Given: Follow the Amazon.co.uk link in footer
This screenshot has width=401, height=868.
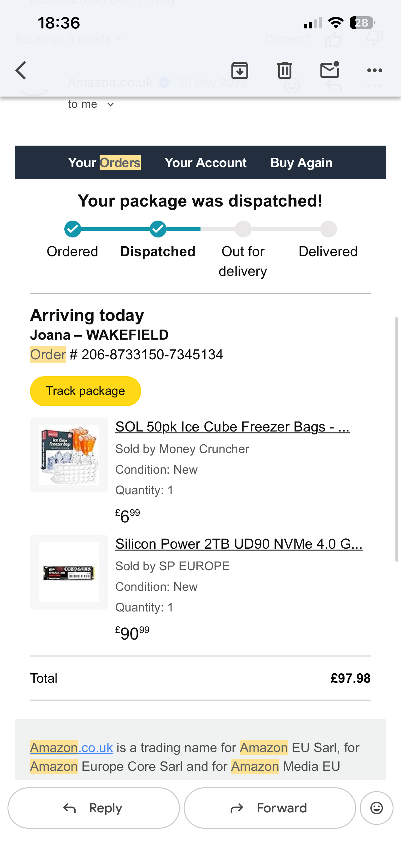Looking at the screenshot, I should [72, 748].
